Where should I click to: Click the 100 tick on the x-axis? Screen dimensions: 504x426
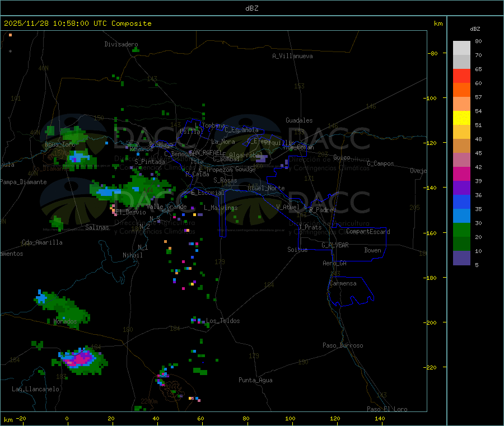[290, 418]
